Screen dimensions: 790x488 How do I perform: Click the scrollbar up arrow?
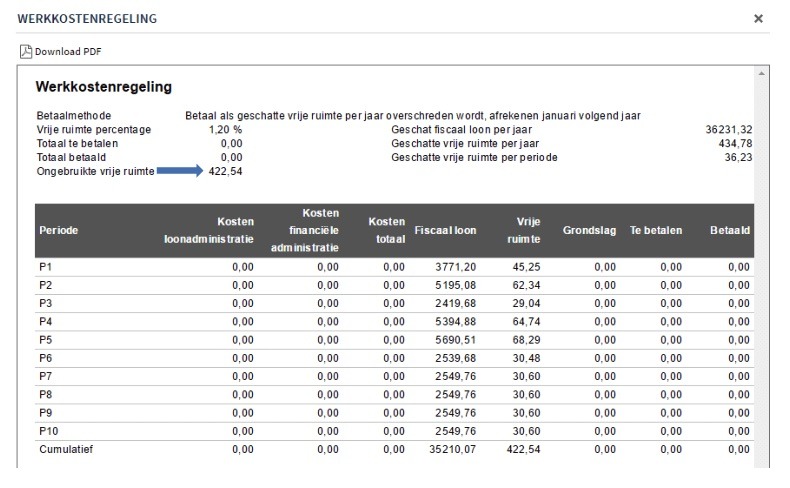(x=761, y=74)
